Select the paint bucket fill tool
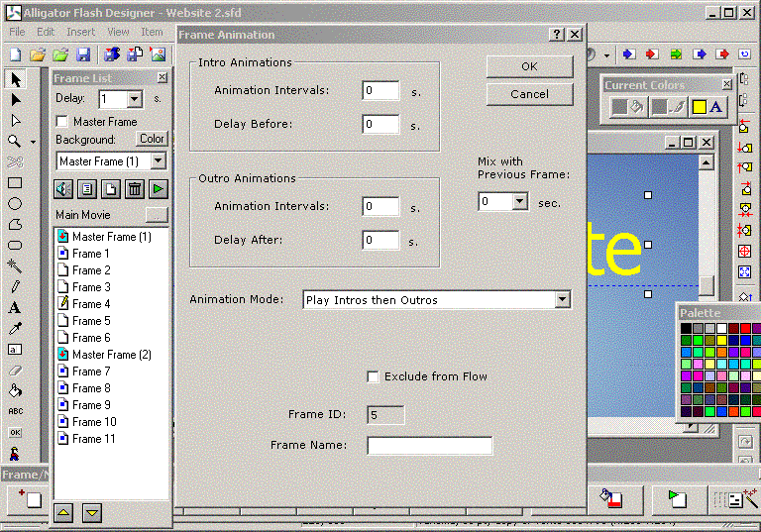The width and height of the screenshot is (761, 532). click(15, 390)
